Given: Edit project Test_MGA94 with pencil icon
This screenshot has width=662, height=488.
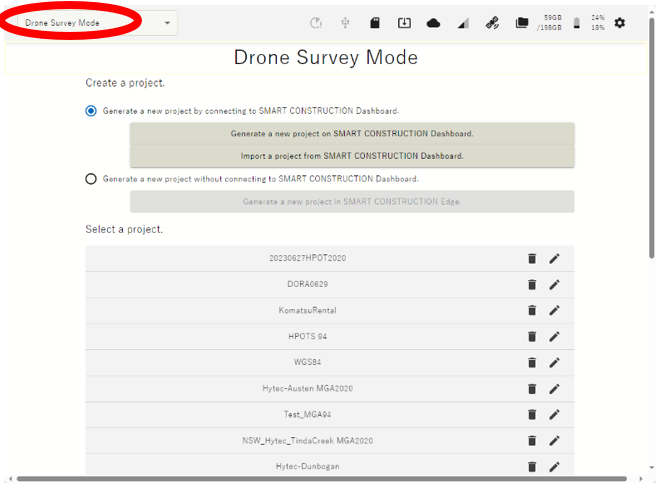Looking at the screenshot, I should (x=554, y=415).
